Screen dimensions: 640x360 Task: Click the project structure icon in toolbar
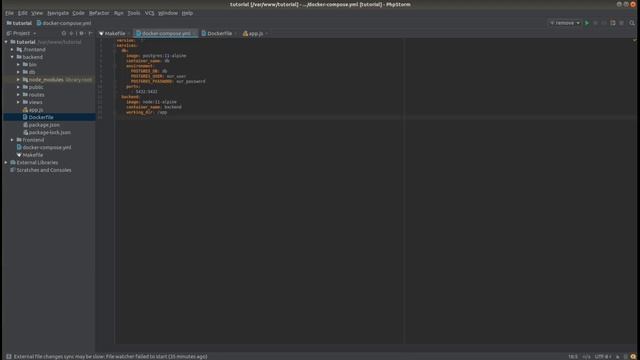pos(613,23)
